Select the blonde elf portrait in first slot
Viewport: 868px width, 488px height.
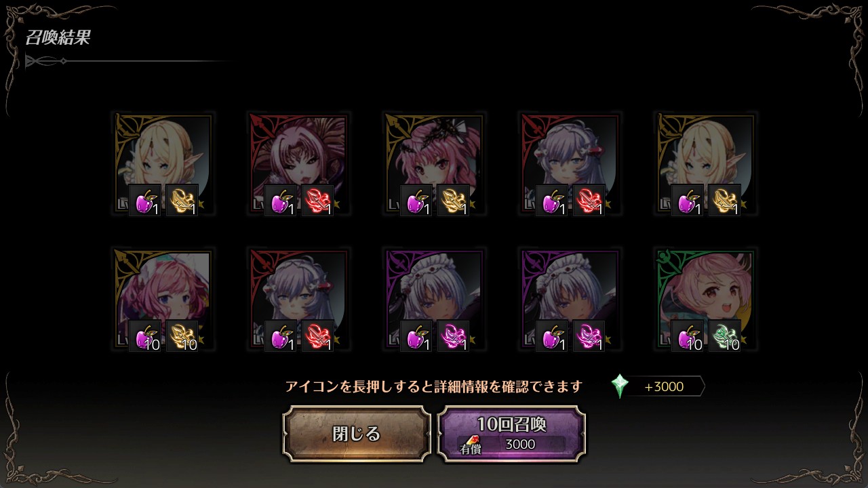tap(163, 163)
